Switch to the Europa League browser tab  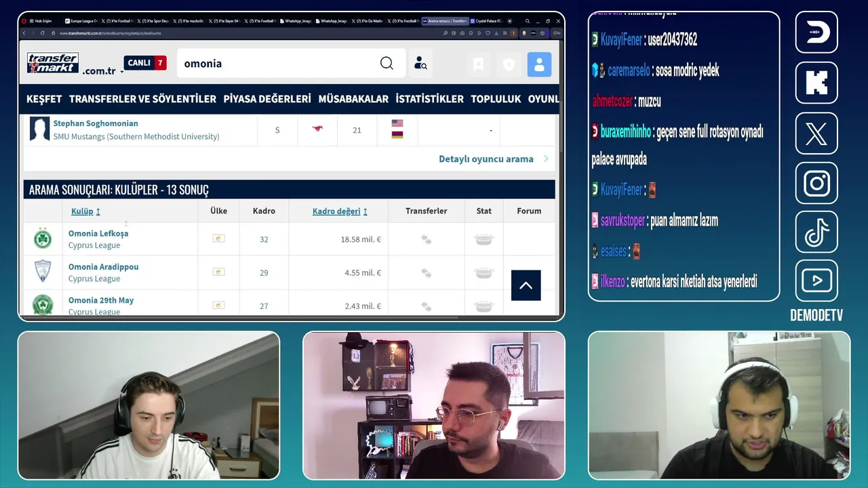click(81, 21)
